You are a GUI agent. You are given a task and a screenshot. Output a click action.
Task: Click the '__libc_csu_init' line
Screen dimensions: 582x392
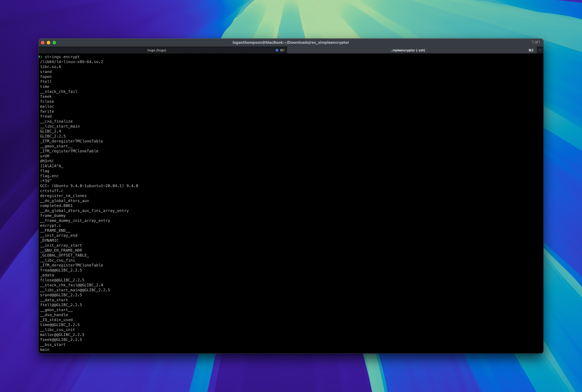(58, 330)
